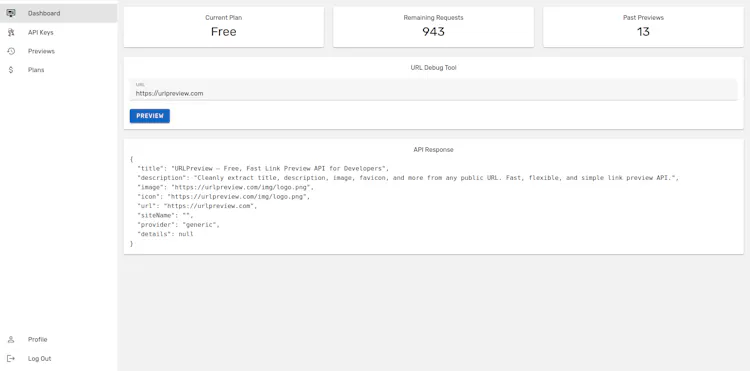Viewport: 750px width, 371px height.
Task: Select Log Out in sidebar
Action: click(x=58, y=359)
